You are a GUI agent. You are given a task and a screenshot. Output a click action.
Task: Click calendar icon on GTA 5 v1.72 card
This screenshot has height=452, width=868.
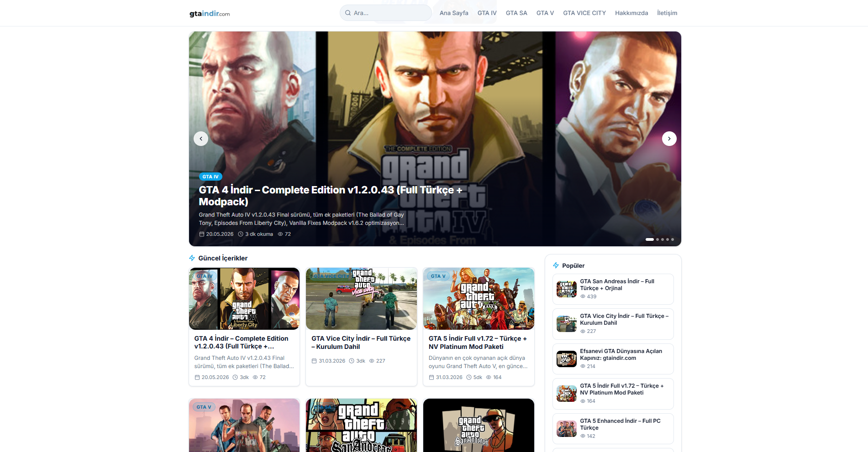pos(431,377)
